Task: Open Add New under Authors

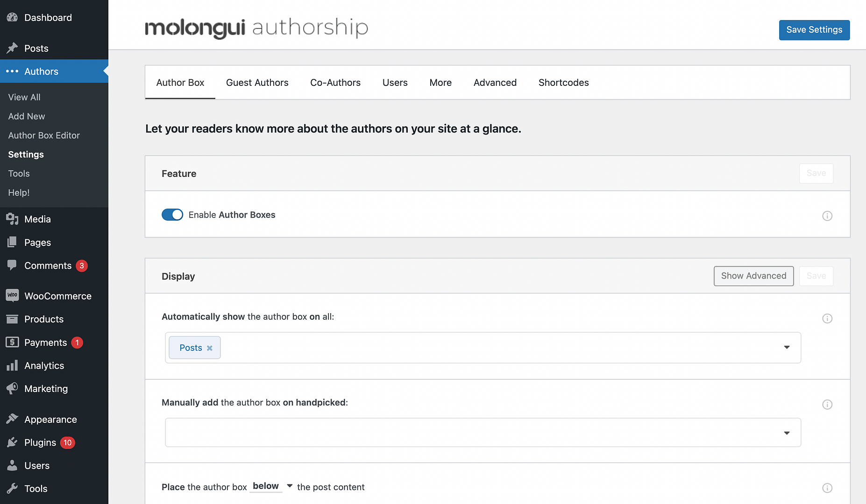Action: pyautogui.click(x=27, y=116)
